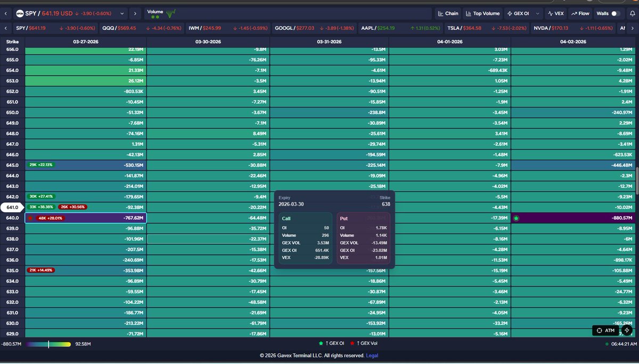Click the notification bell icon
The height and width of the screenshot is (364, 639).
tap(633, 13)
